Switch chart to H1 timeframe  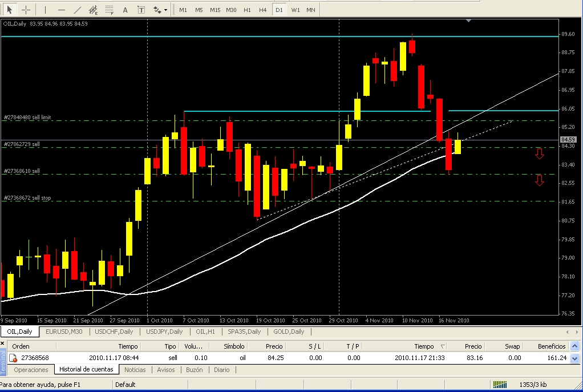point(247,10)
